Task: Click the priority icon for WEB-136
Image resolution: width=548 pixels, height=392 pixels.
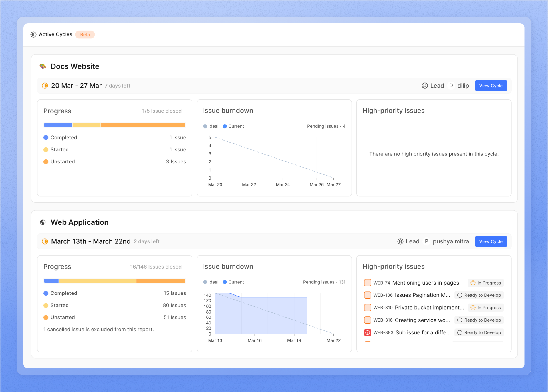Action: [x=368, y=295]
